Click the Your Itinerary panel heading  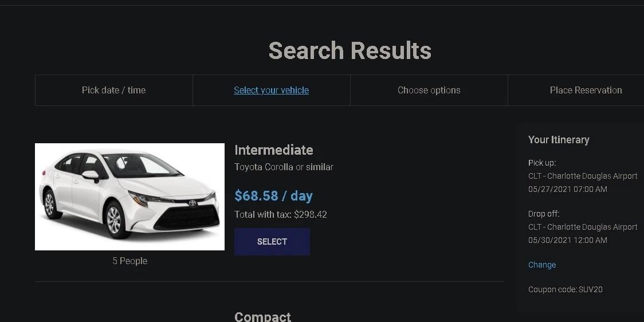[559, 140]
